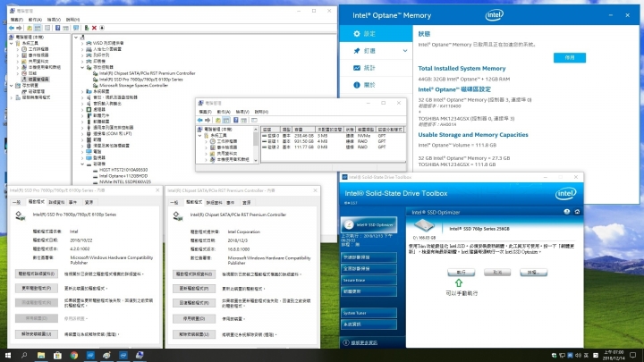Click System Tuner in SSD Toolbox sidebar
Screen dimensions: 644x362
pos(369,313)
